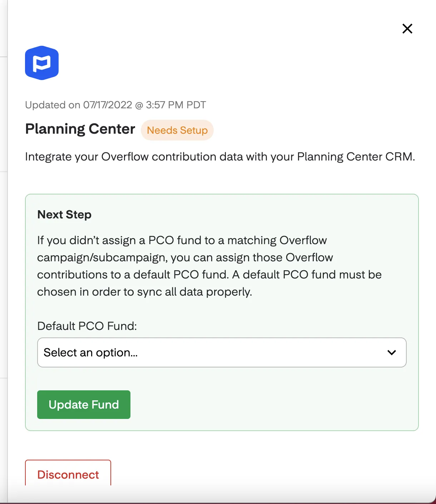Open the Default PCO Fund dropdown
The image size is (436, 504).
(x=222, y=352)
